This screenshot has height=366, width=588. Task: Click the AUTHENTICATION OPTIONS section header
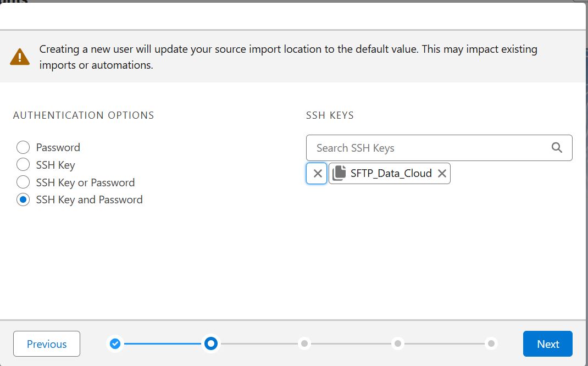(83, 115)
